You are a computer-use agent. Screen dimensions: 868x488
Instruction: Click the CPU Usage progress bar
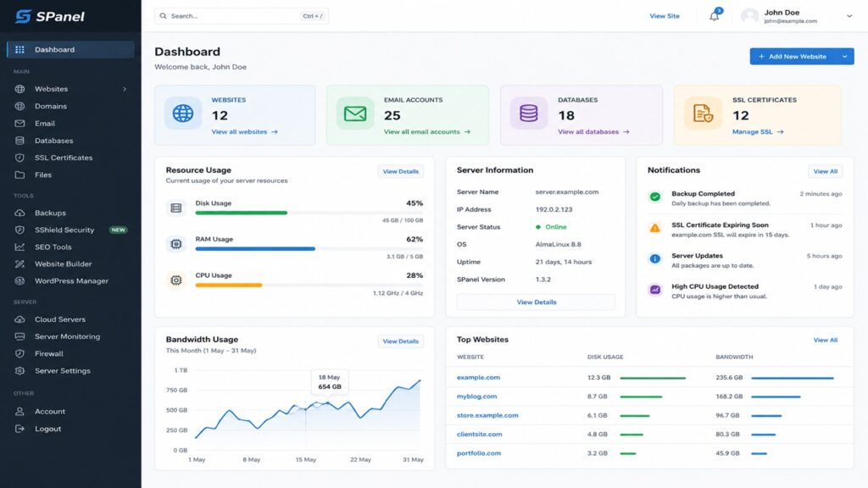click(x=309, y=285)
